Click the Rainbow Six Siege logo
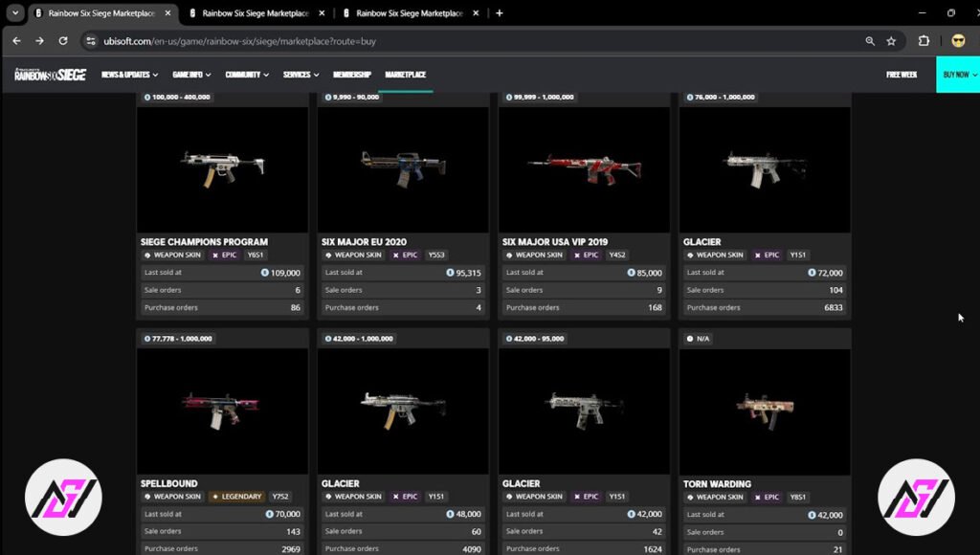 (50, 75)
